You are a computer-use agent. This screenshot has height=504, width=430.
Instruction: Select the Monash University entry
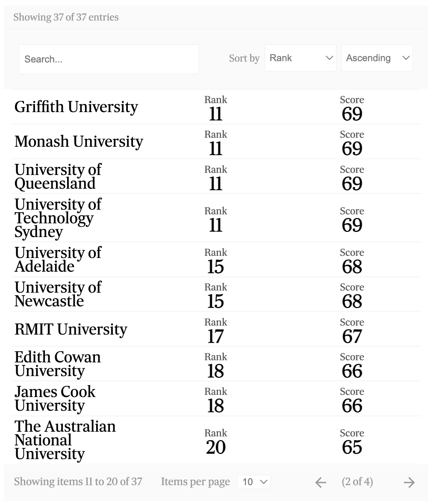(79, 142)
